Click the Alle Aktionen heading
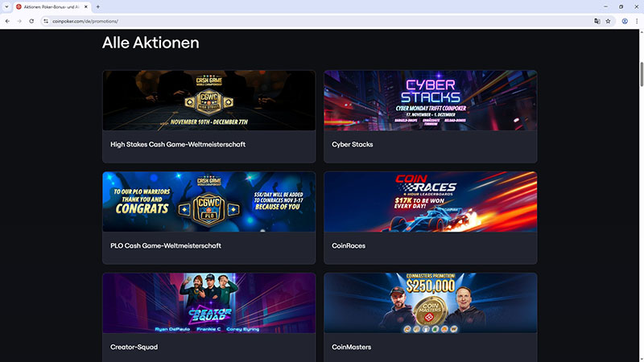The height and width of the screenshot is (362, 644). [x=151, y=43]
